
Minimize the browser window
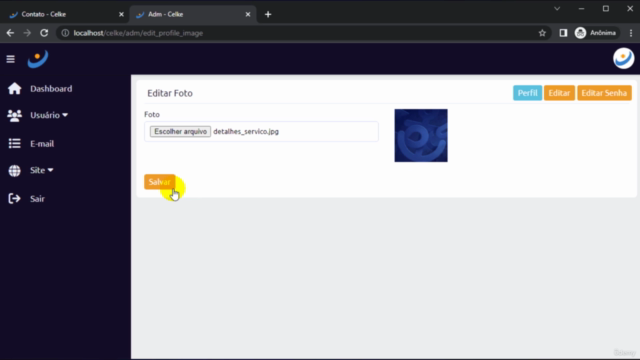[x=581, y=9]
